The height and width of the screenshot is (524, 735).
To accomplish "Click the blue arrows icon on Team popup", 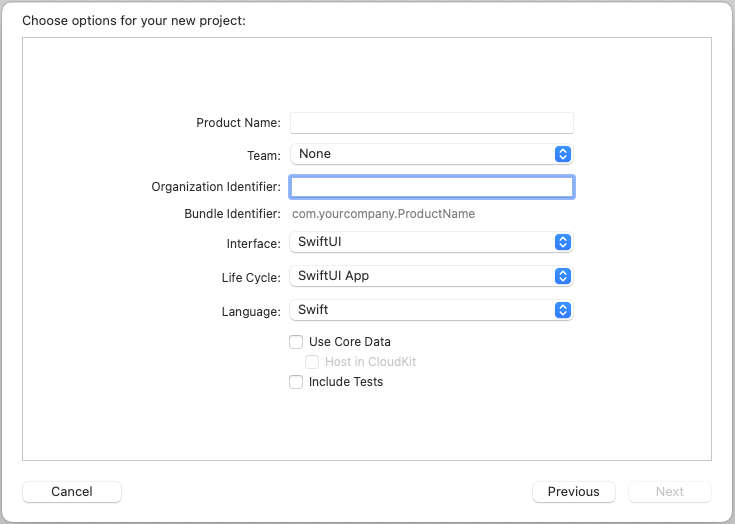I will click(563, 154).
